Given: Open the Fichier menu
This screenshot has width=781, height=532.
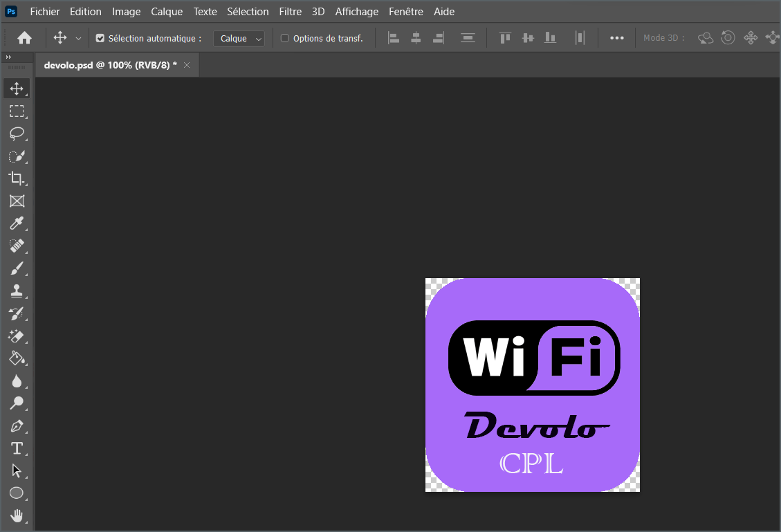Looking at the screenshot, I should click(x=45, y=12).
